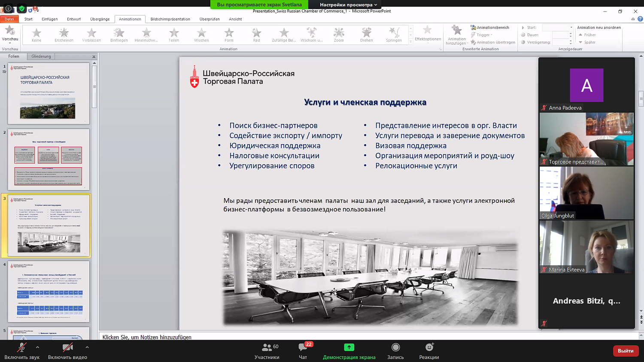Collapse the PowerPoint ribbon
Viewport: 644px width, 362px height.
pos(633,19)
